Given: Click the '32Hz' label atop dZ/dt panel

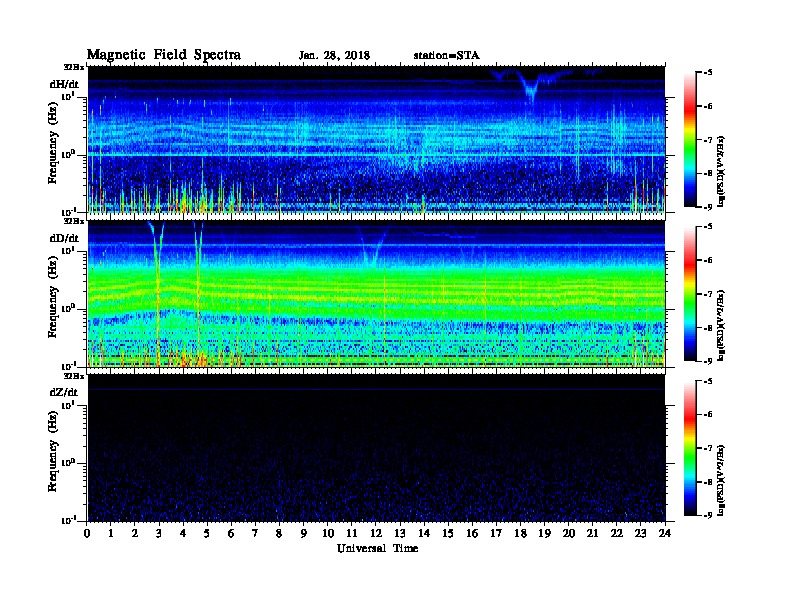Looking at the screenshot, I should pyautogui.click(x=74, y=376).
